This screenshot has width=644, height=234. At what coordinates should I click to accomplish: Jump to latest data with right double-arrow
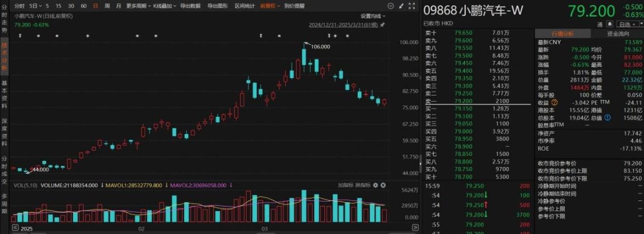click(415, 227)
